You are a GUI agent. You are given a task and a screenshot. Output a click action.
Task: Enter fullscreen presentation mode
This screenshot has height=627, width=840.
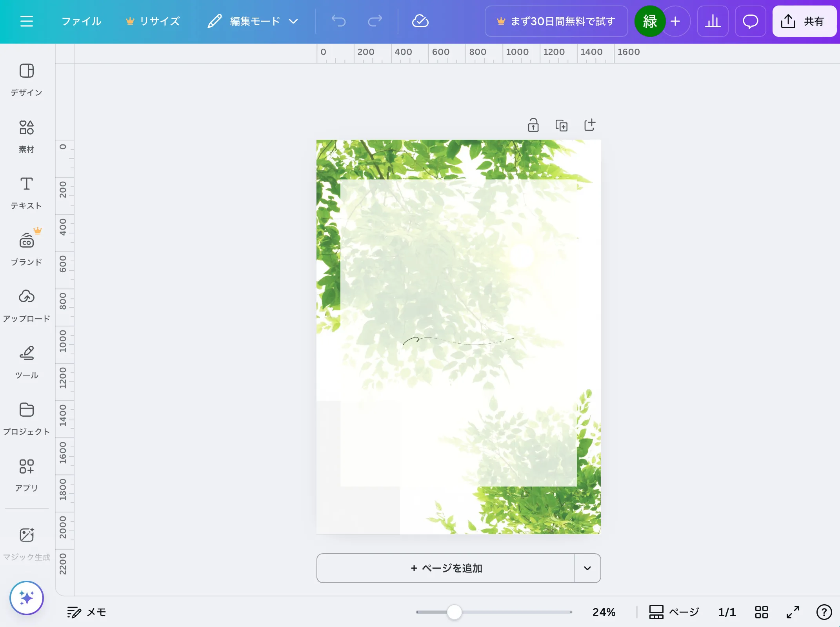[x=793, y=612]
